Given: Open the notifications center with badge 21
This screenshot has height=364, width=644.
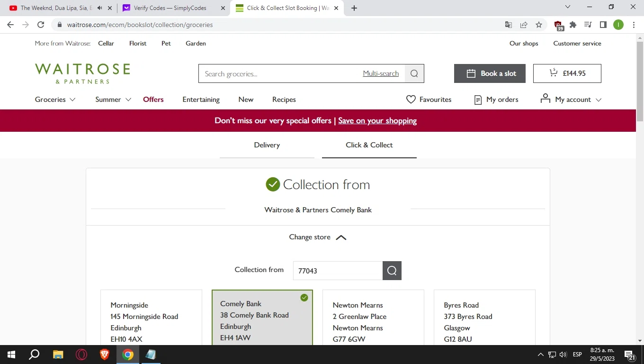Looking at the screenshot, I should (630, 355).
